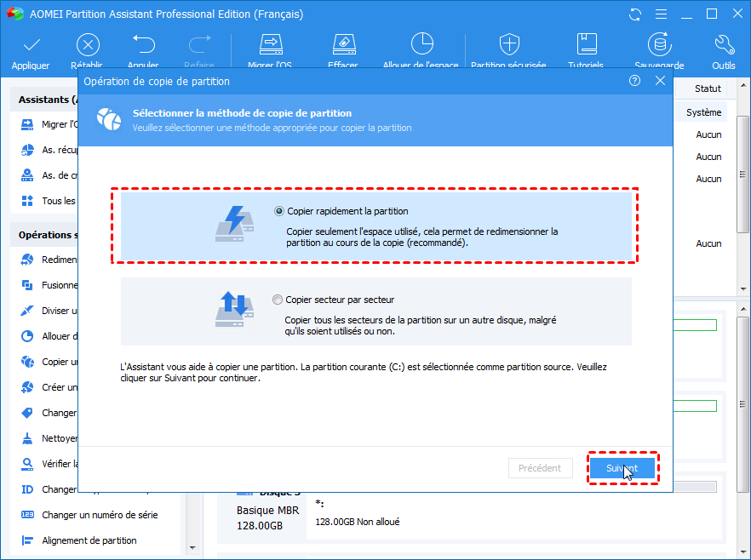Click the Système status cell in the partition list
The image size is (751, 560).
coord(703,112)
